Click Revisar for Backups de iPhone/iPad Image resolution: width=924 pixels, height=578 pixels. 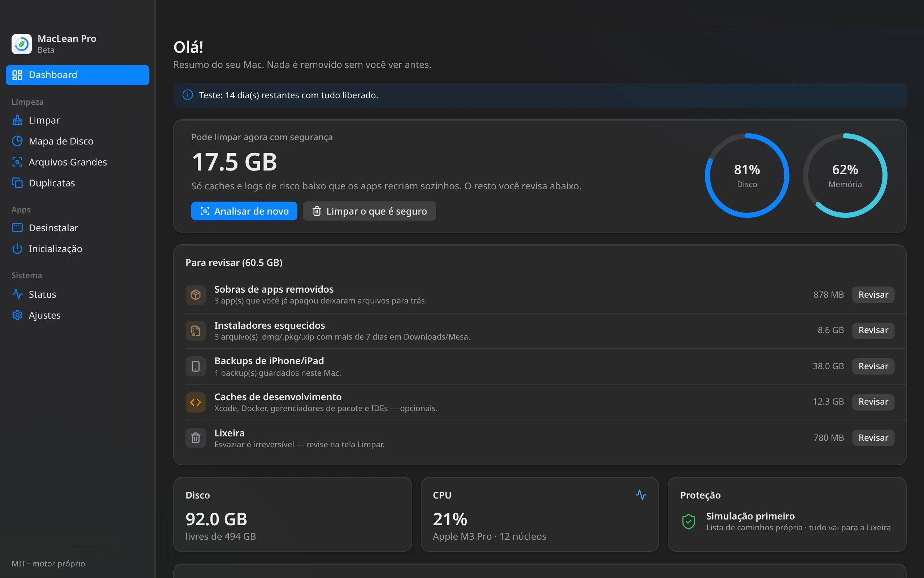coord(873,366)
